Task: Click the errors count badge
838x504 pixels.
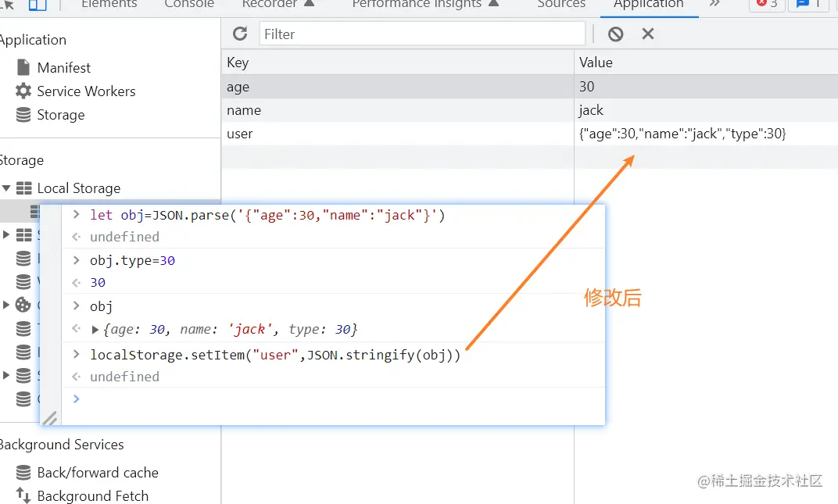Action: [767, 4]
